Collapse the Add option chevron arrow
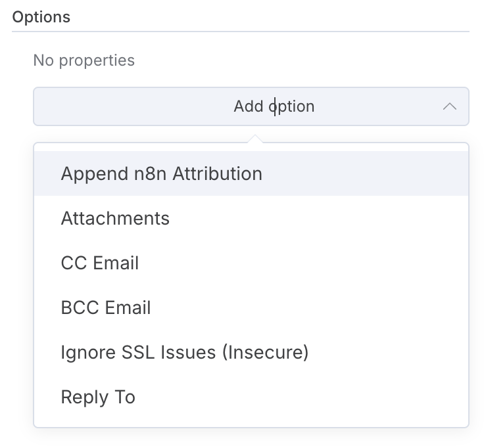484x448 pixels. (450, 106)
